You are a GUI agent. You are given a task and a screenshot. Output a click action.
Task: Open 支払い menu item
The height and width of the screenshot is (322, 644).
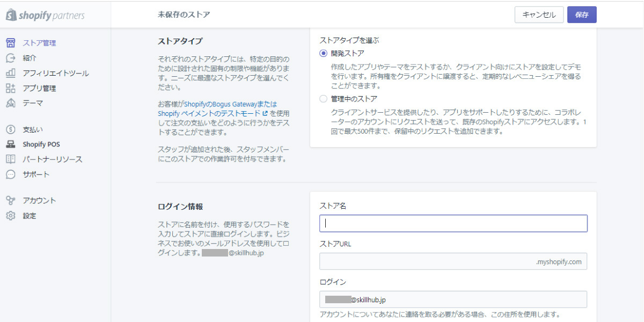coord(33,129)
